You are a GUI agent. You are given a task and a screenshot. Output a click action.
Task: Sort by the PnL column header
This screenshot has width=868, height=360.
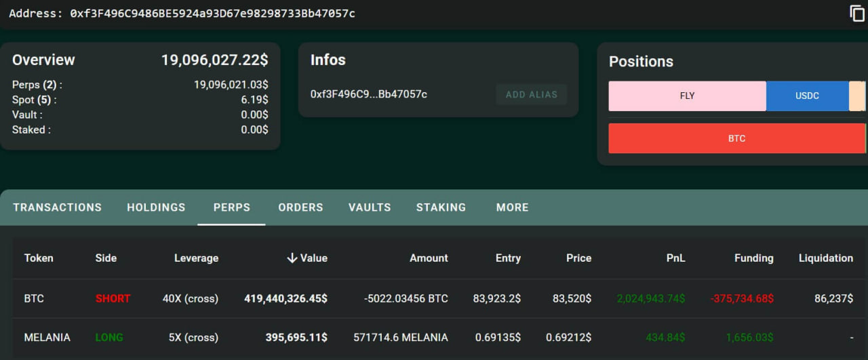pos(675,258)
